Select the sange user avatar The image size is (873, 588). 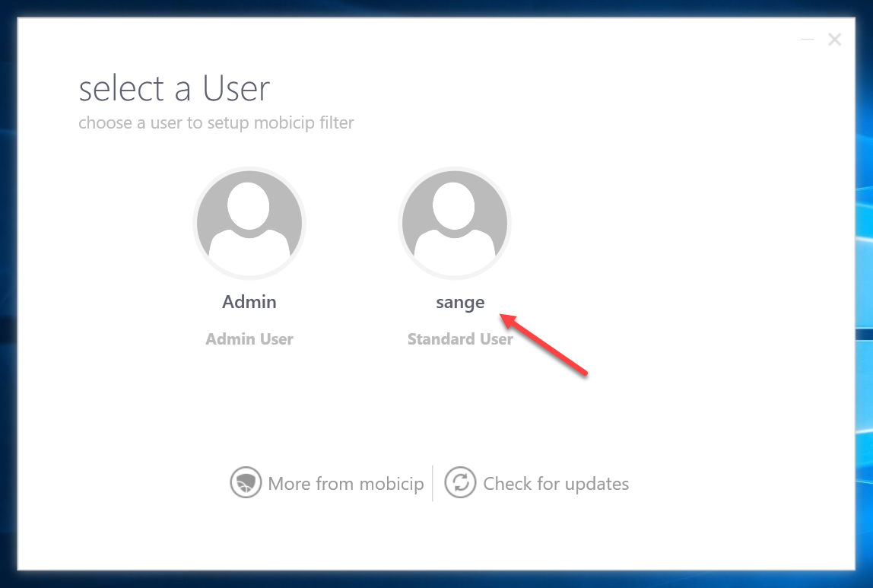click(455, 223)
